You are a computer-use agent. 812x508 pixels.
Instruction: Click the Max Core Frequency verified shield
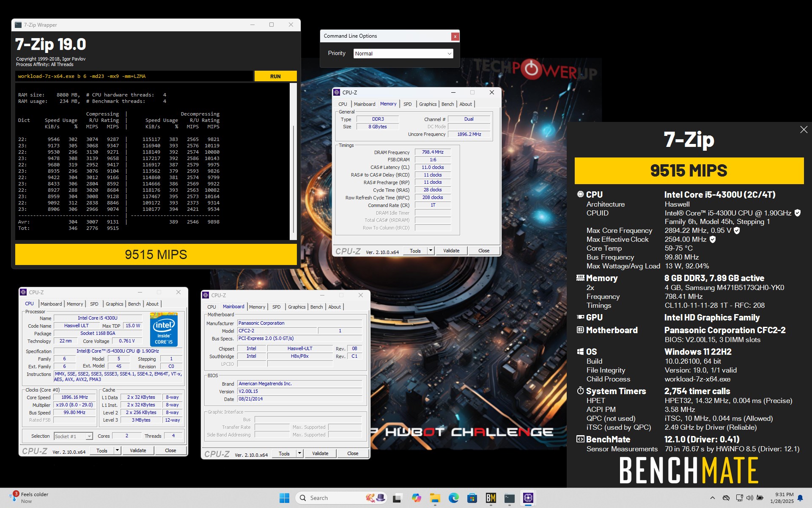click(x=737, y=230)
